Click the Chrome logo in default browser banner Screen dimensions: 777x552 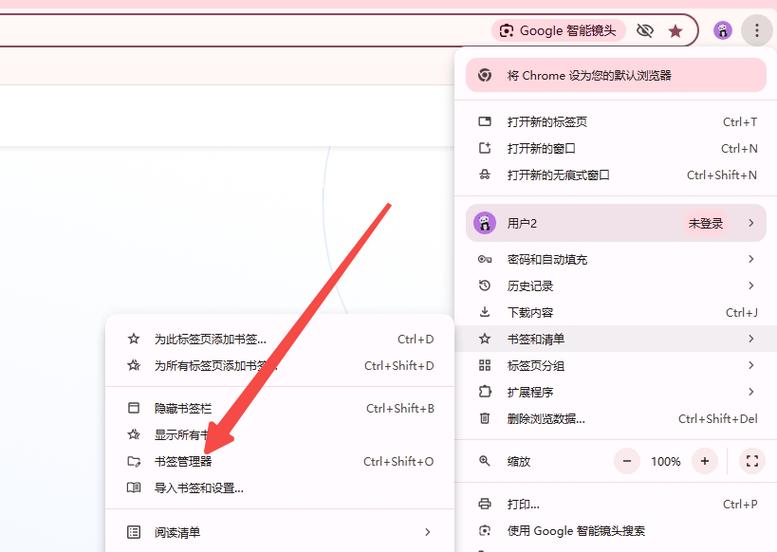pyautogui.click(x=485, y=75)
